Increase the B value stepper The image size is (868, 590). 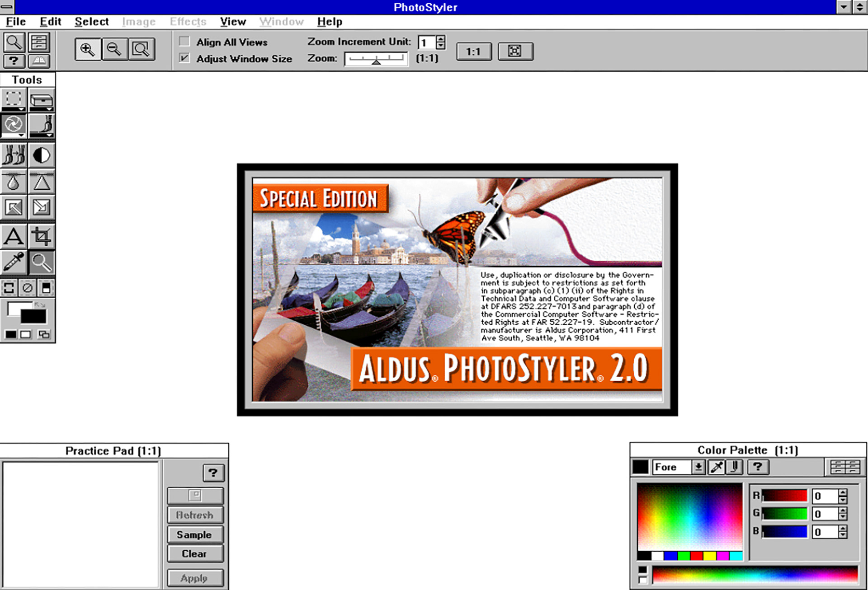(x=843, y=528)
